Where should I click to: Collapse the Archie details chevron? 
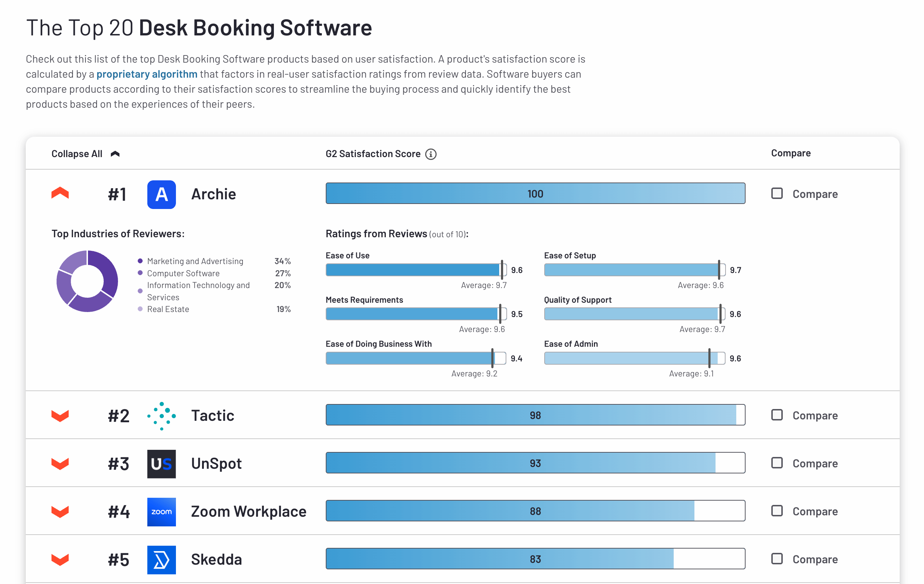(x=60, y=193)
